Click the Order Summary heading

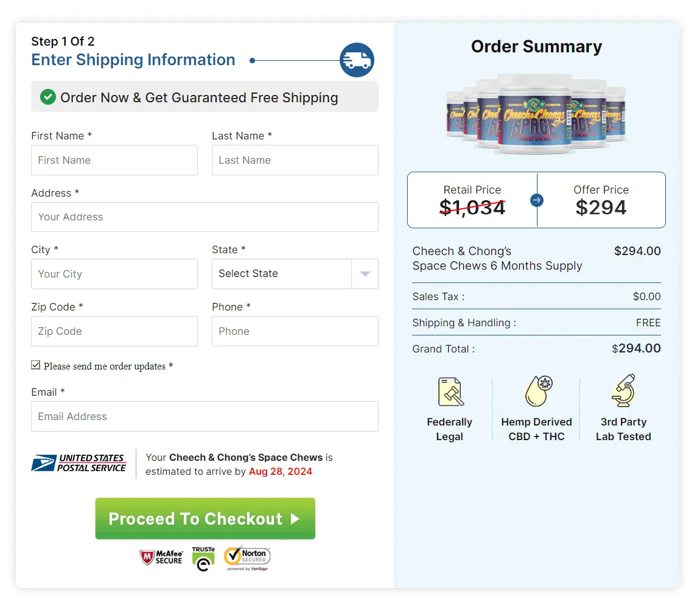pos(536,46)
